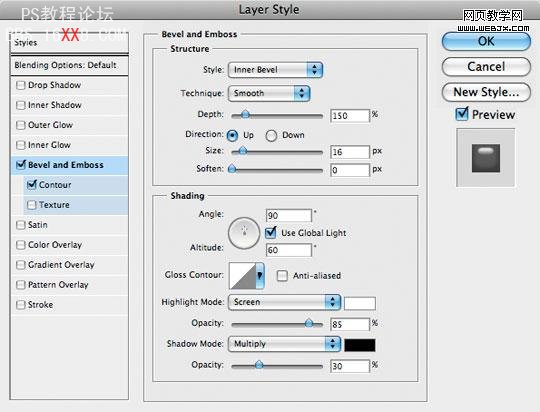Select the Stroke style label
This screenshot has height=412, width=540.
tap(41, 305)
